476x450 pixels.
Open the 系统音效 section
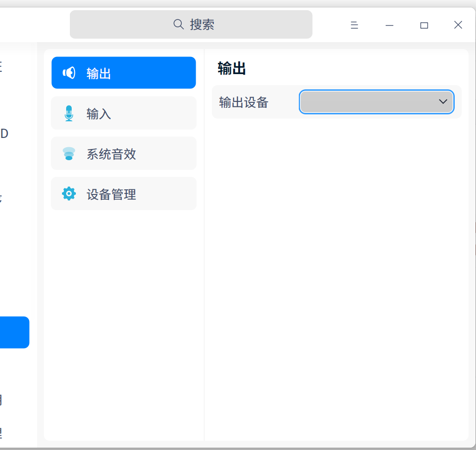tap(124, 153)
